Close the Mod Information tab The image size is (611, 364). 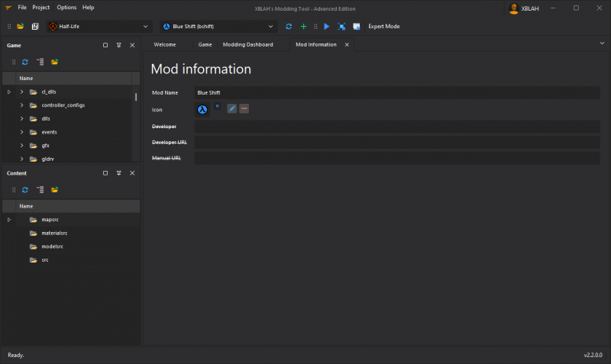(x=347, y=45)
